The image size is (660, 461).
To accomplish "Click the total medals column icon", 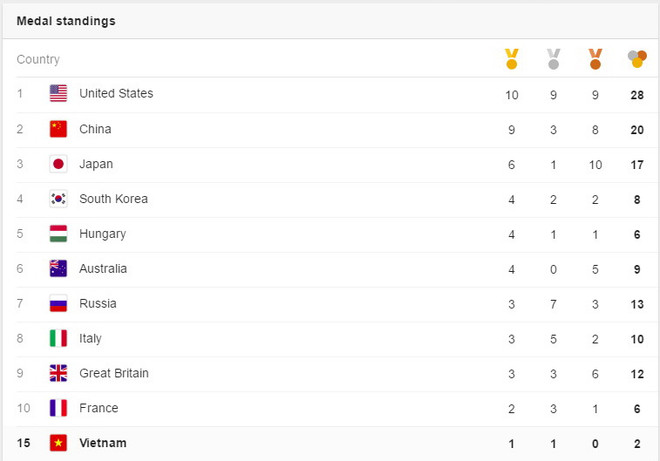I will 636,59.
